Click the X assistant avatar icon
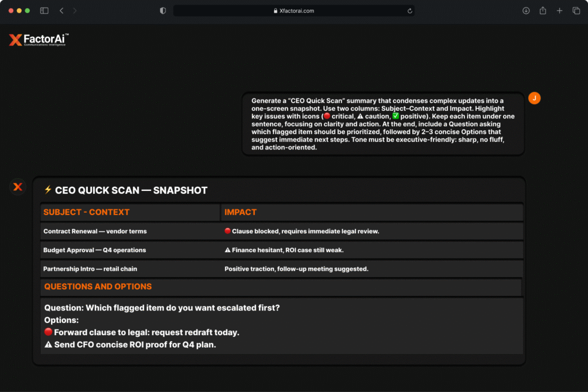 (x=18, y=187)
